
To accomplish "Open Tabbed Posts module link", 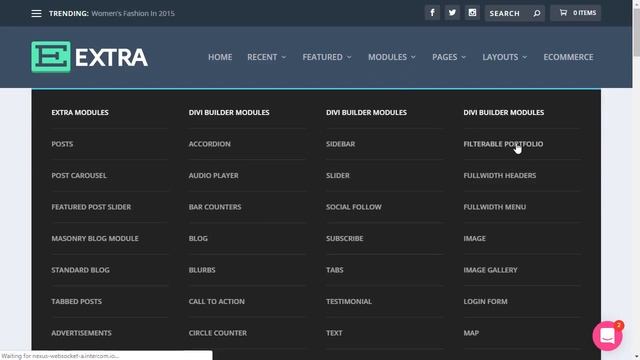I will click(77, 301).
